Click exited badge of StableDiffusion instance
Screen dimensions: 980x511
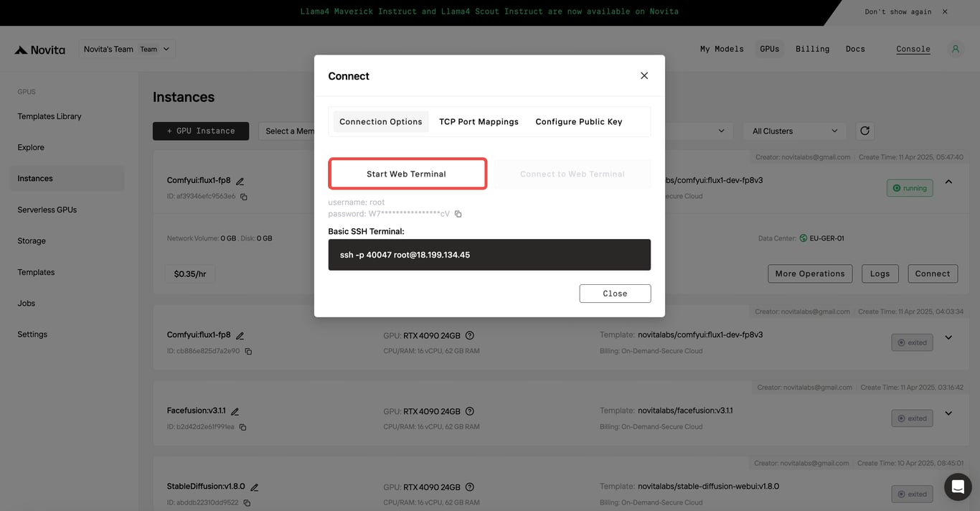913,494
